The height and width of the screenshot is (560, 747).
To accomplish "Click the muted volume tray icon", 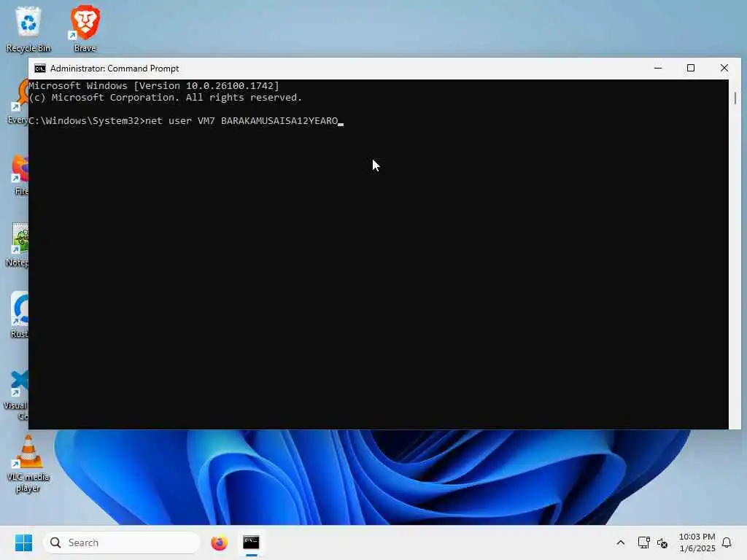I will pyautogui.click(x=662, y=542).
